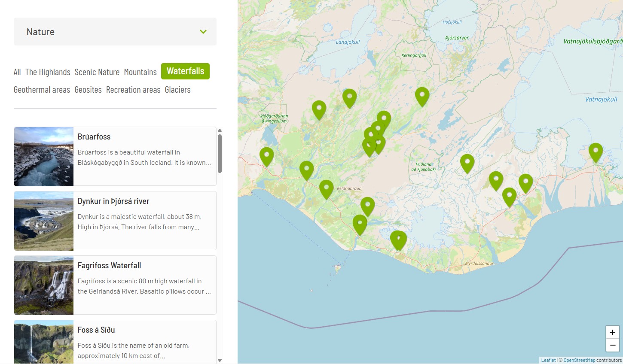Click the Fagrifoss Waterfall thumbnail image

coord(44,285)
